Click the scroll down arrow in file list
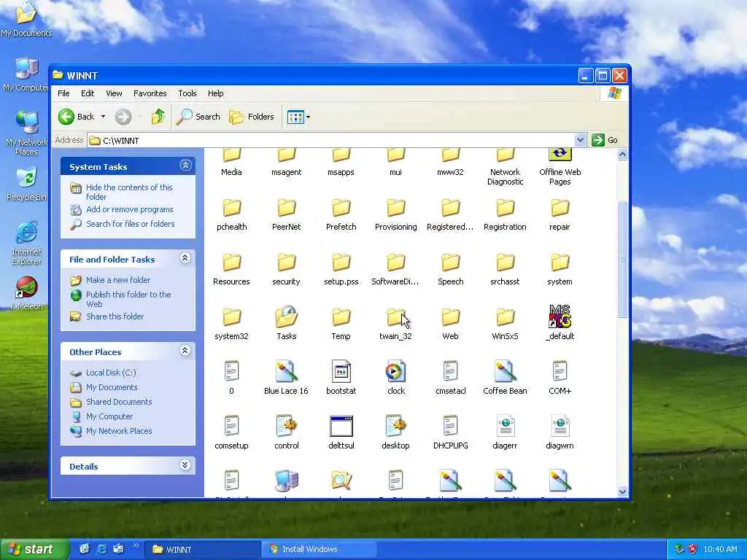This screenshot has height=560, width=747. tap(622, 492)
